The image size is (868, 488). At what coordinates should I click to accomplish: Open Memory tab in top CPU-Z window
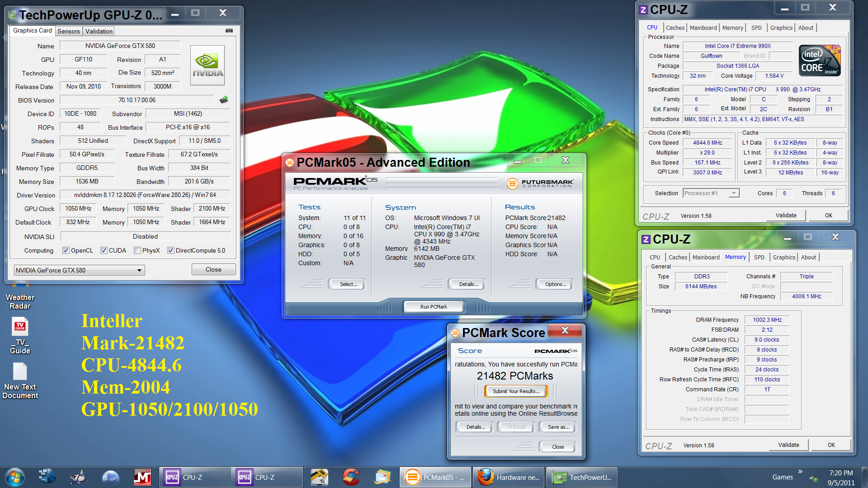[732, 28]
